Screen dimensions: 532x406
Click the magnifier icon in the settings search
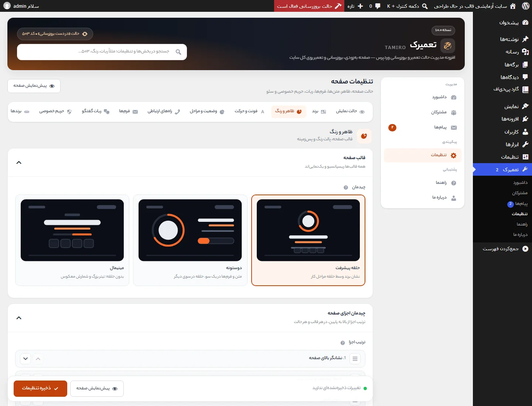click(x=178, y=52)
